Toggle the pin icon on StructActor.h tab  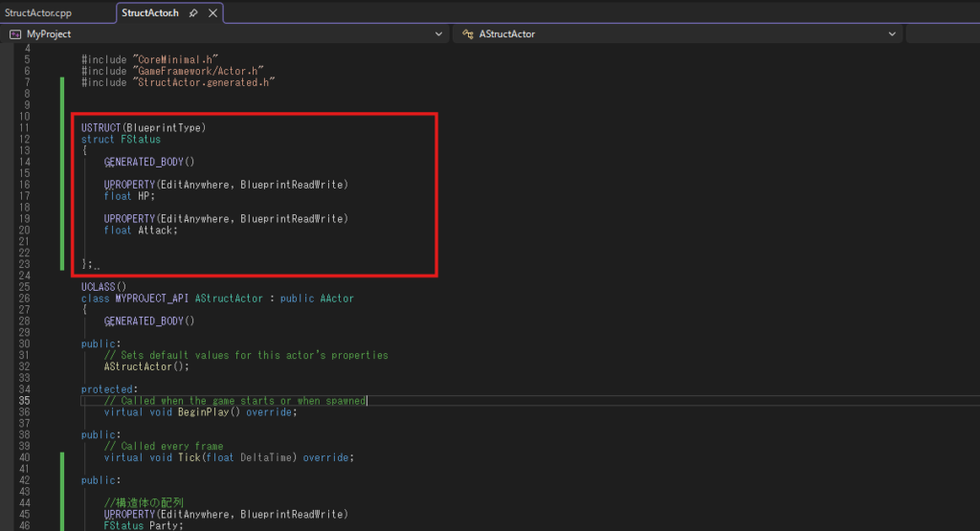(x=193, y=13)
